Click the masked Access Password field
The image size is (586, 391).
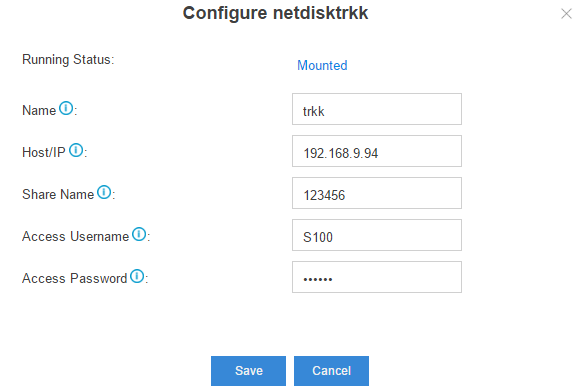(377, 277)
